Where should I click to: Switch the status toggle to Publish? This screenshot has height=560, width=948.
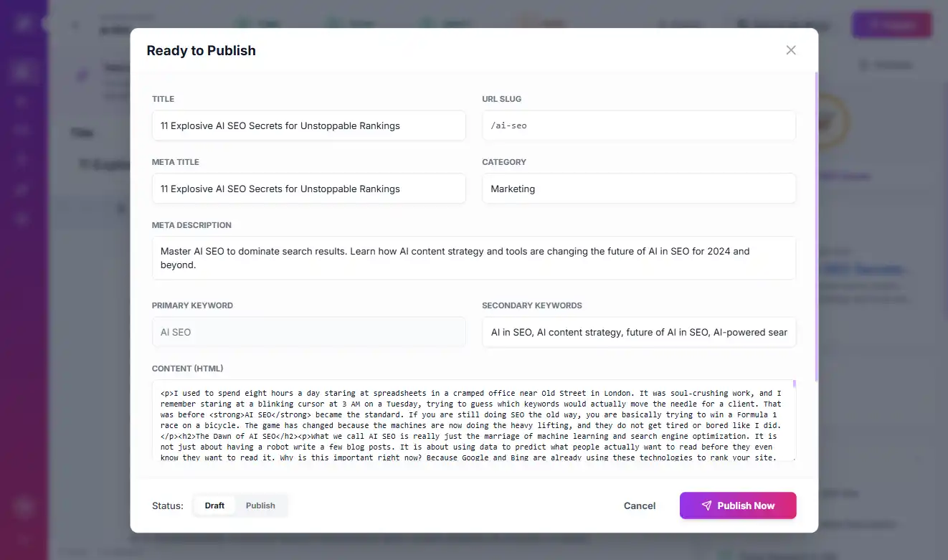(260, 505)
